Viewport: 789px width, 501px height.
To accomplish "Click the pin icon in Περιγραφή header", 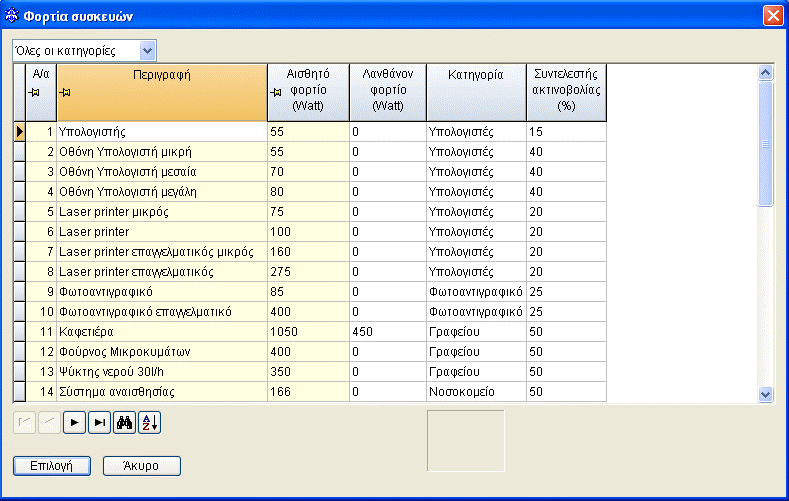I will [x=65, y=93].
